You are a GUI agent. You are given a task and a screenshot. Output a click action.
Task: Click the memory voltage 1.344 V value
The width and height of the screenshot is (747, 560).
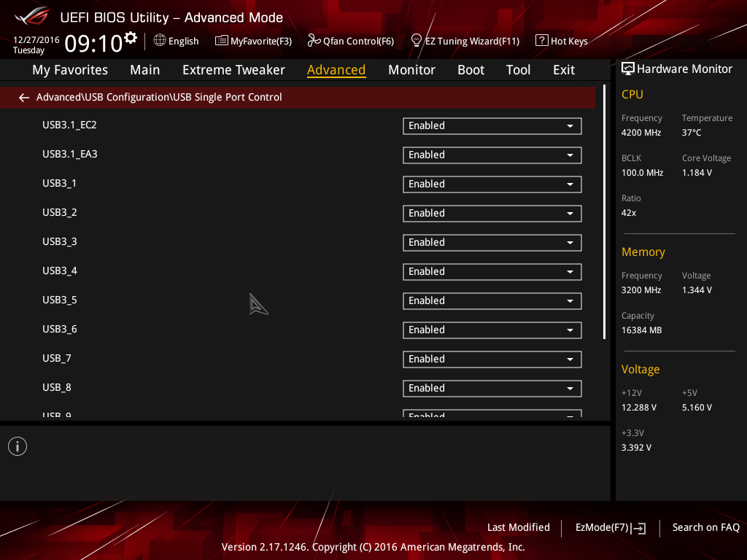(697, 290)
